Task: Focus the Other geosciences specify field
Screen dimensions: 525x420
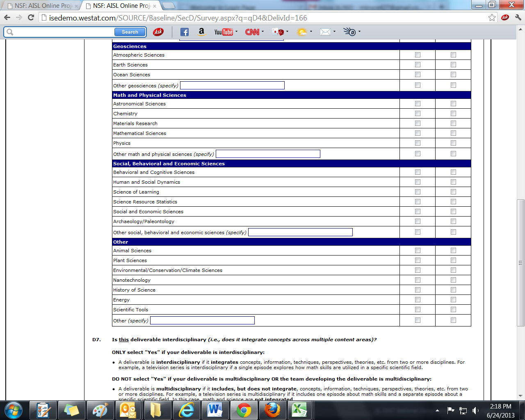Action: click(x=232, y=85)
